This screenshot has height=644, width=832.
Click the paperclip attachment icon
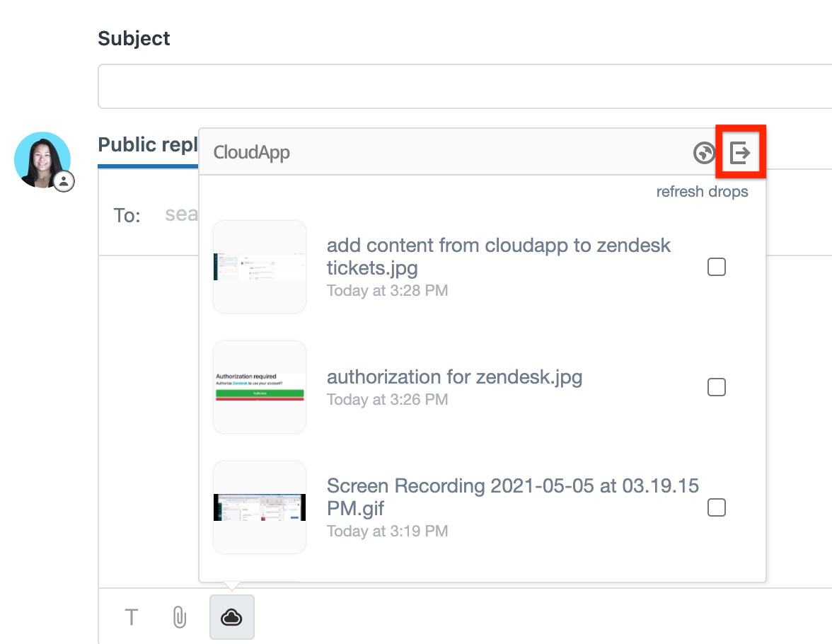coord(180,617)
